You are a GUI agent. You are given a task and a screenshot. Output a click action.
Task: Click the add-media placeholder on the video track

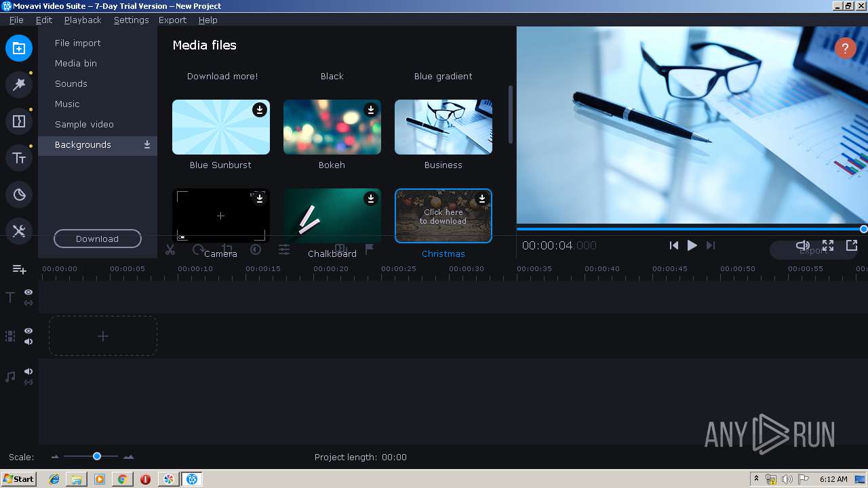pyautogui.click(x=103, y=336)
